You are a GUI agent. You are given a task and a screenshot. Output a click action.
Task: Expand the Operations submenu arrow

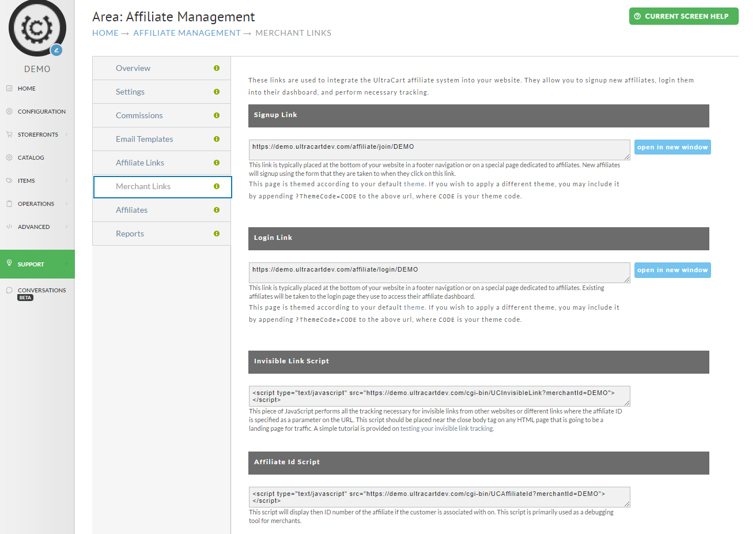click(x=66, y=204)
